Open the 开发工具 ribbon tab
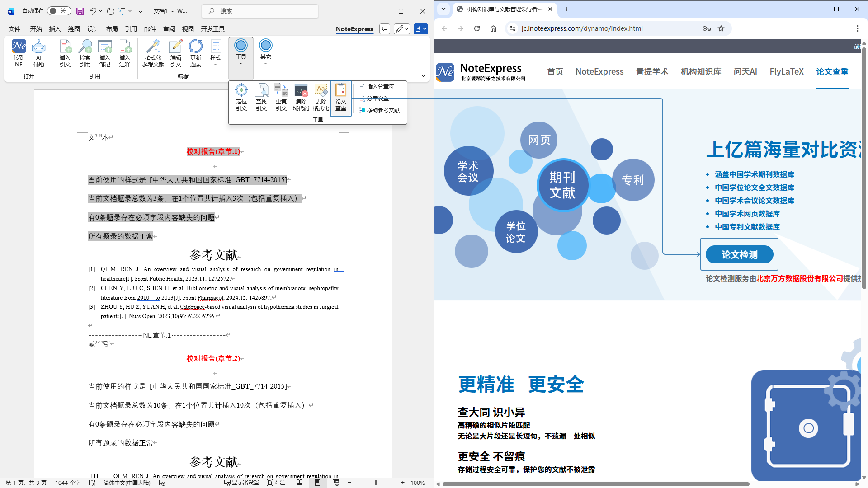The height and width of the screenshot is (488, 868). (213, 29)
